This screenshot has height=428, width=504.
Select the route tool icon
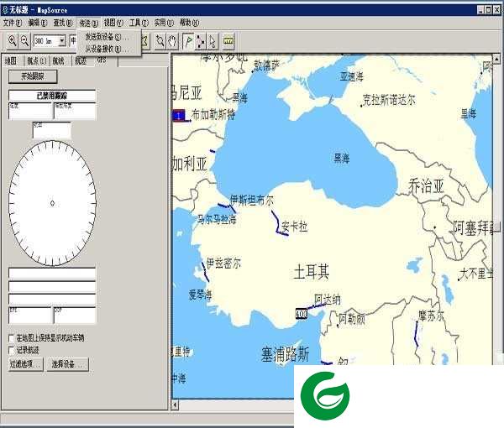click(201, 41)
